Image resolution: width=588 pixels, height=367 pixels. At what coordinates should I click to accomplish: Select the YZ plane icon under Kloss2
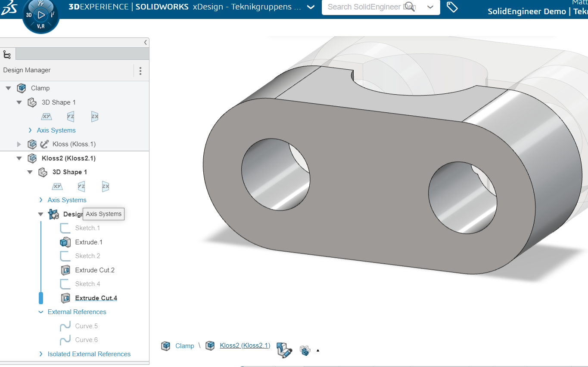(x=81, y=186)
